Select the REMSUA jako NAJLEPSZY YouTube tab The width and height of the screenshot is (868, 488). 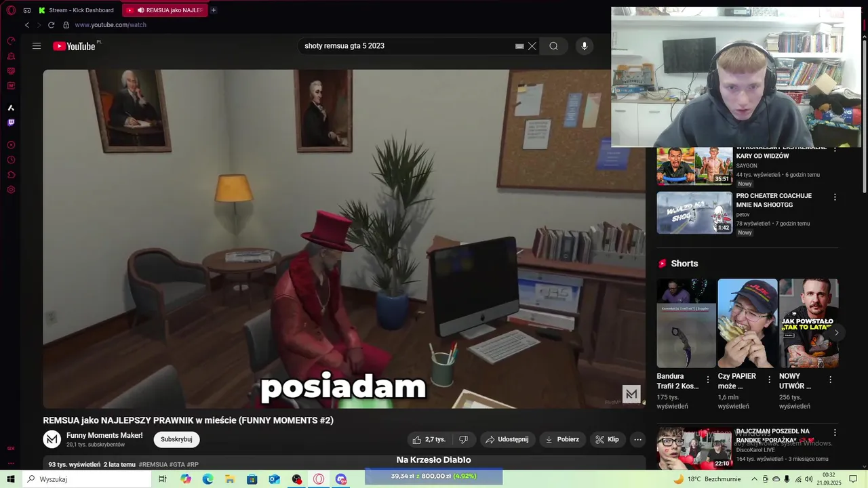point(165,10)
